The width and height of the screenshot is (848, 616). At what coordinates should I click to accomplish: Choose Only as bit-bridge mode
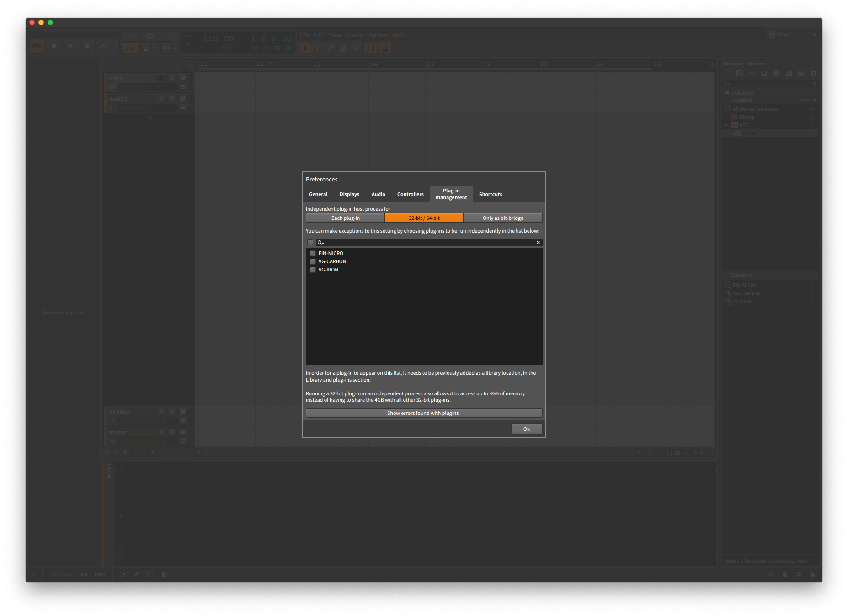click(x=503, y=218)
